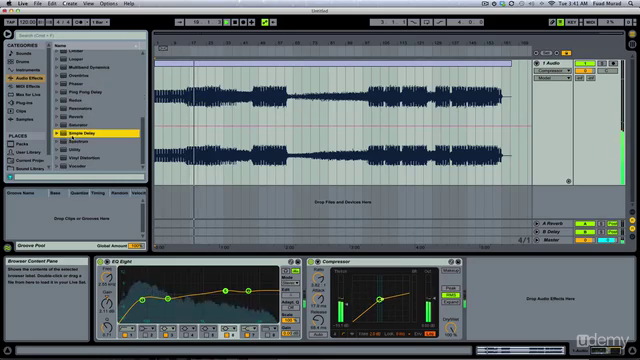Open the Model control chooser dropdown
Screen dimensions: 640x360
(553, 78)
